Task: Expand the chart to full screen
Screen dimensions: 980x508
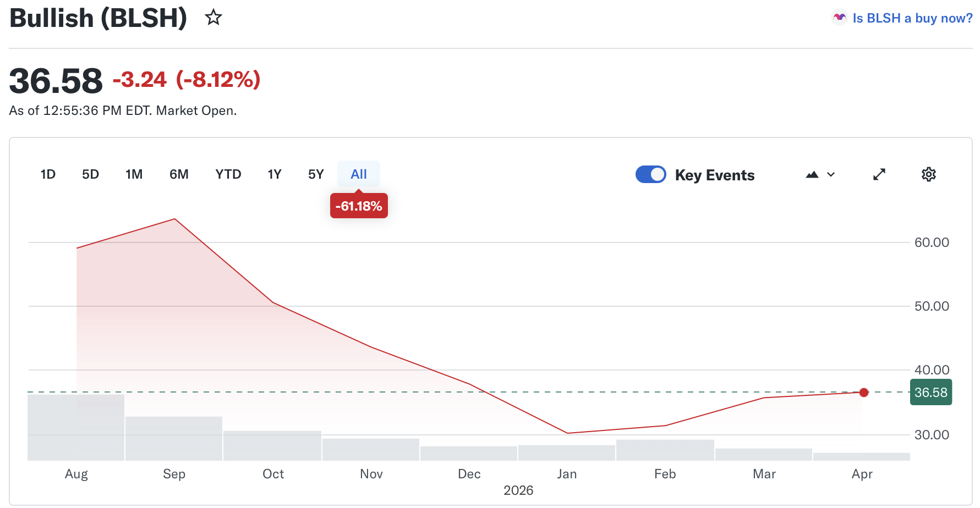Action: point(879,174)
